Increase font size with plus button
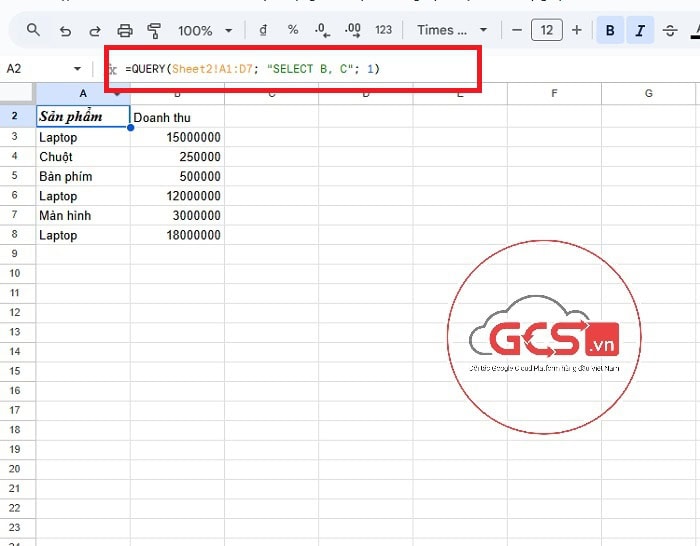 pos(576,30)
